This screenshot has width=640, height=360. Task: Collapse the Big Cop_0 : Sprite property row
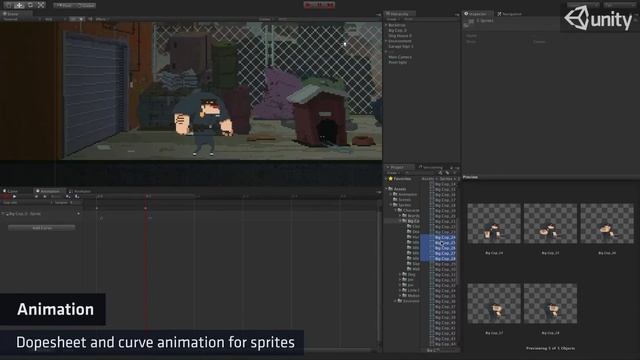coord(3,214)
